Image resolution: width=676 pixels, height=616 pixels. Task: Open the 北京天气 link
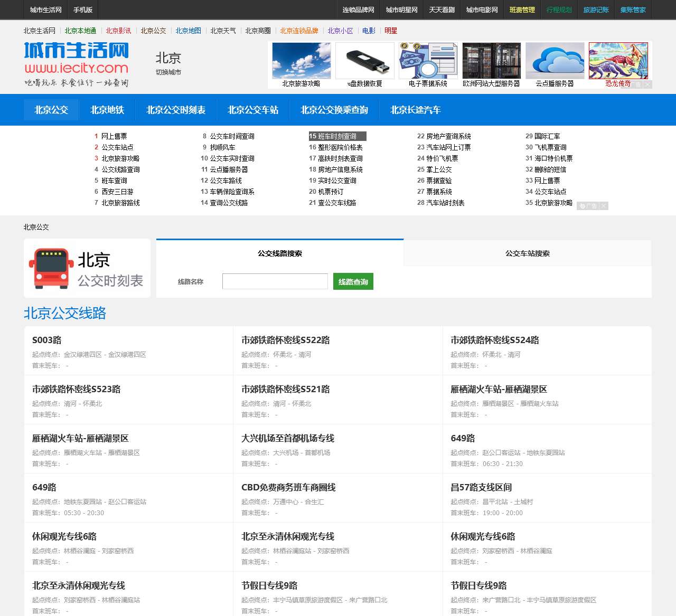223,31
